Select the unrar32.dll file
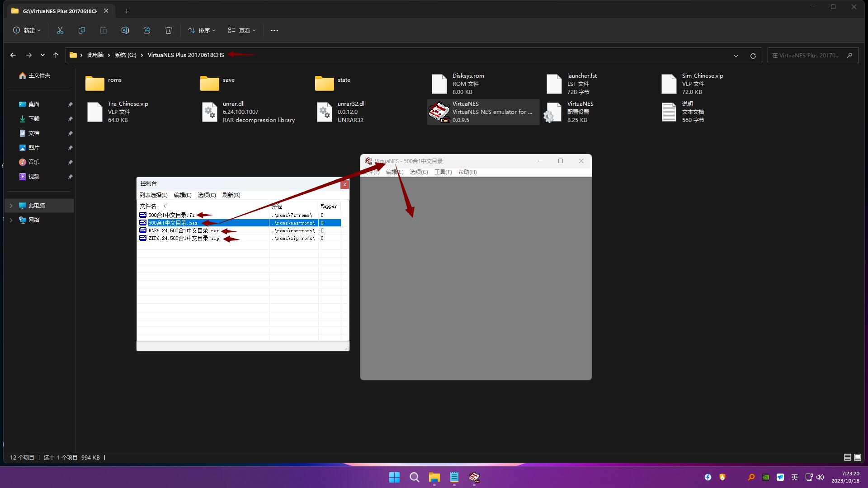The width and height of the screenshot is (868, 488). click(341, 112)
